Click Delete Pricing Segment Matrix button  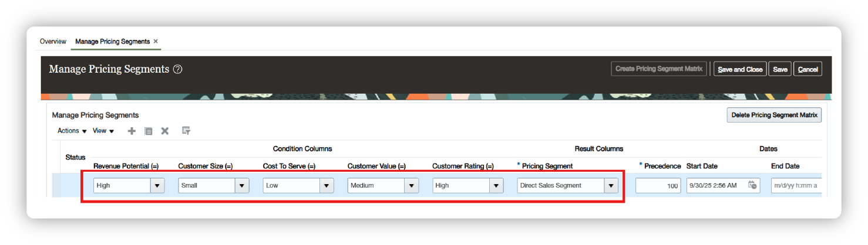774,115
